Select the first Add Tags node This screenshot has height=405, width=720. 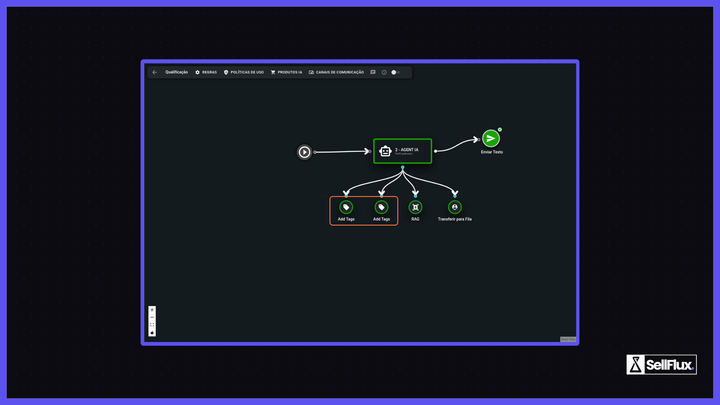346,208
